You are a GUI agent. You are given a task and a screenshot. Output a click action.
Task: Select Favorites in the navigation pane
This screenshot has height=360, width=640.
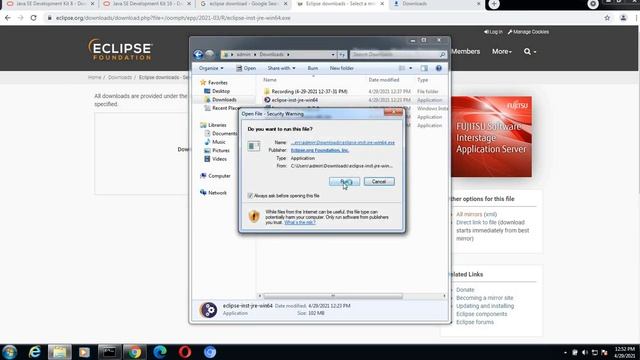(x=217, y=82)
